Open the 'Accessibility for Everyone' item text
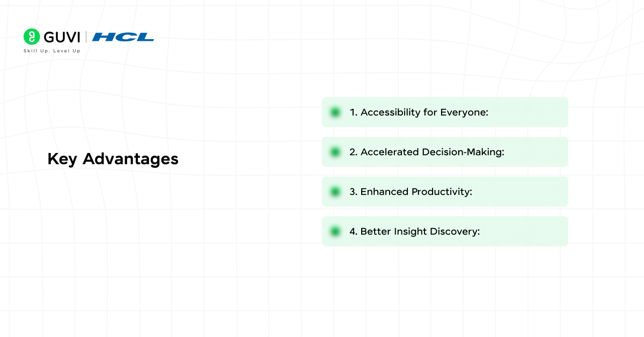Screen dimensions: 644x337 pos(424,112)
